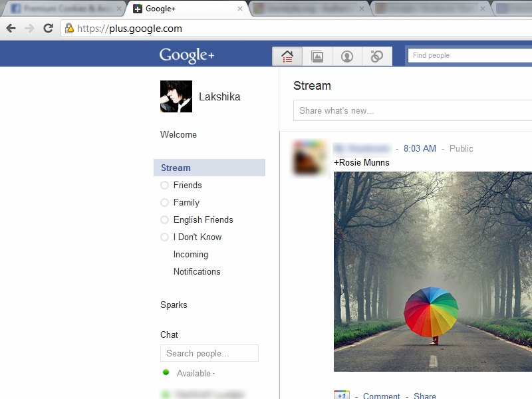Go back with browser back arrow

11,28
